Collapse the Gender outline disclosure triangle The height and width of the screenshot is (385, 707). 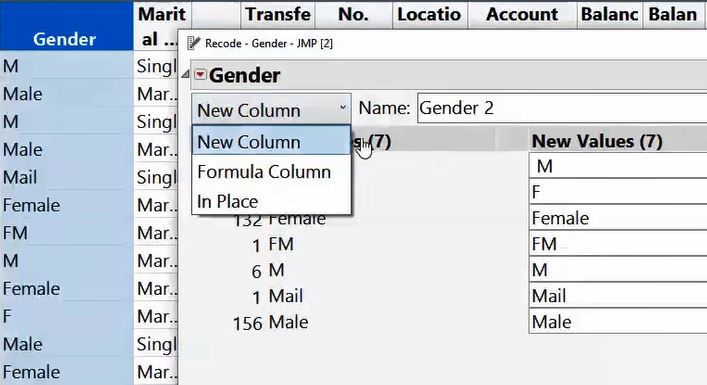tap(185, 74)
